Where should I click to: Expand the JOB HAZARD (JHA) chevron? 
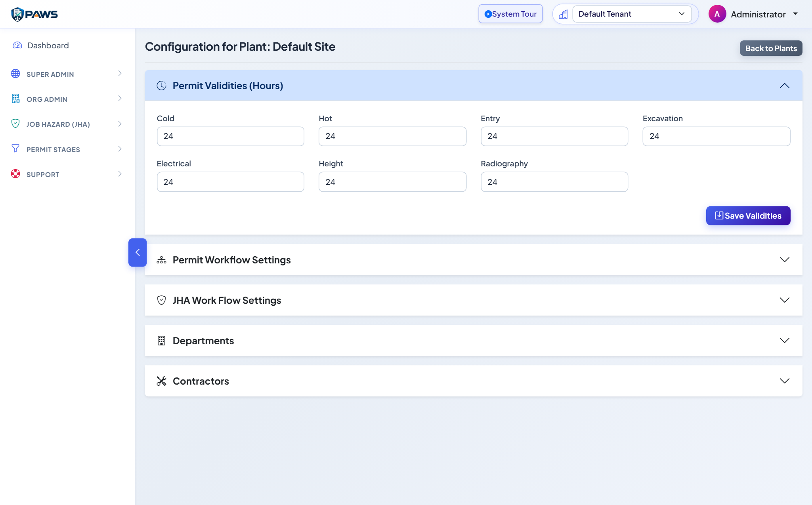[x=120, y=124]
